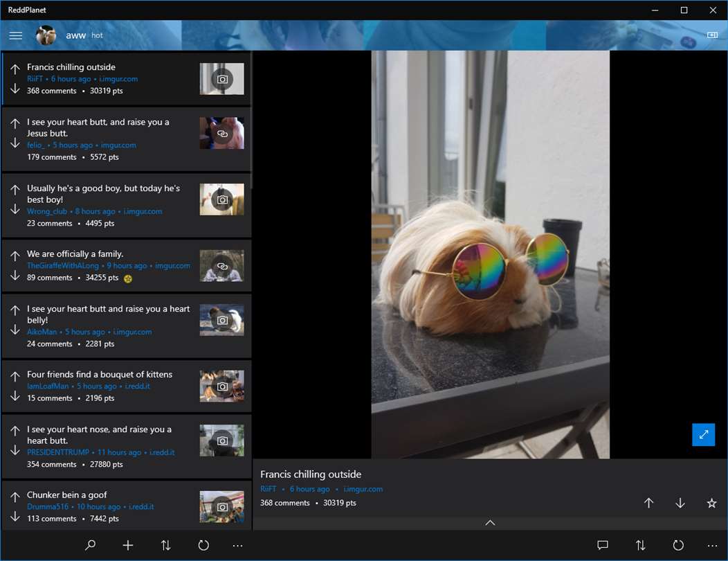Open Four friends kittens thumbnail
The image size is (728, 561).
point(222,386)
